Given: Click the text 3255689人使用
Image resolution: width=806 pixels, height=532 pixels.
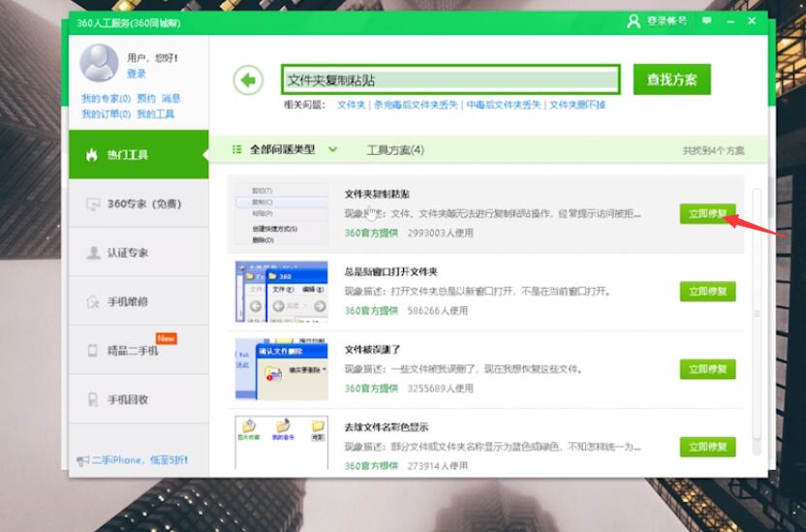Looking at the screenshot, I should (x=440, y=388).
